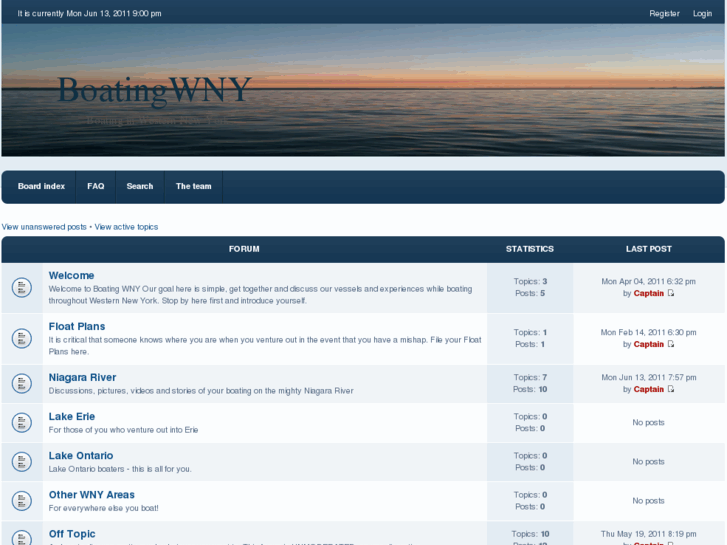Viewport: 727px width, 545px height.
Task: Click the Login link
Action: pos(702,13)
